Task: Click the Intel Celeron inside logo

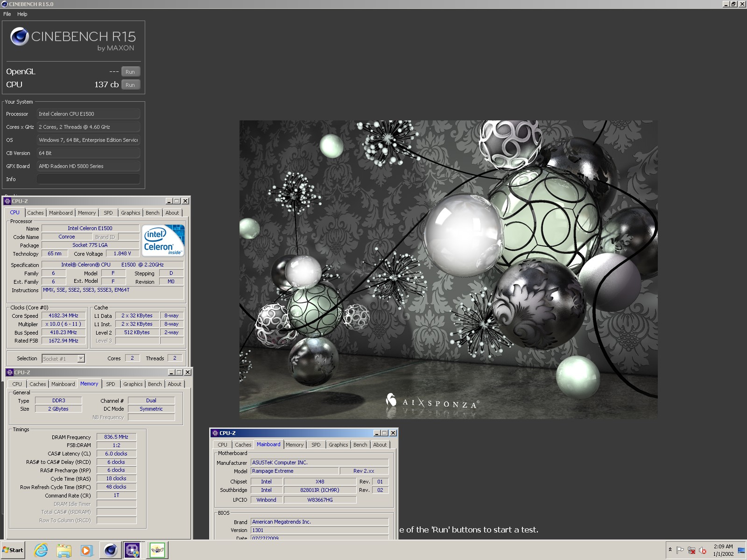Action: (x=163, y=240)
